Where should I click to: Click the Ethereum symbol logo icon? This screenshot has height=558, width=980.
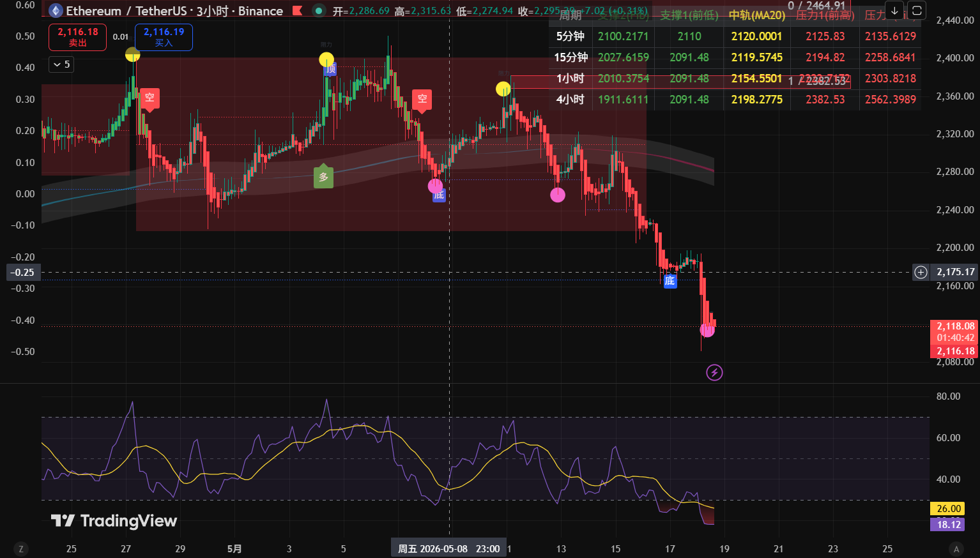pyautogui.click(x=56, y=11)
